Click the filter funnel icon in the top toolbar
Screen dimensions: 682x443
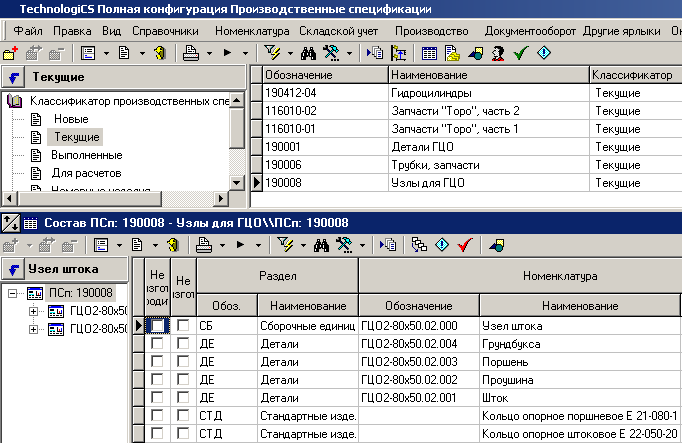[273, 53]
